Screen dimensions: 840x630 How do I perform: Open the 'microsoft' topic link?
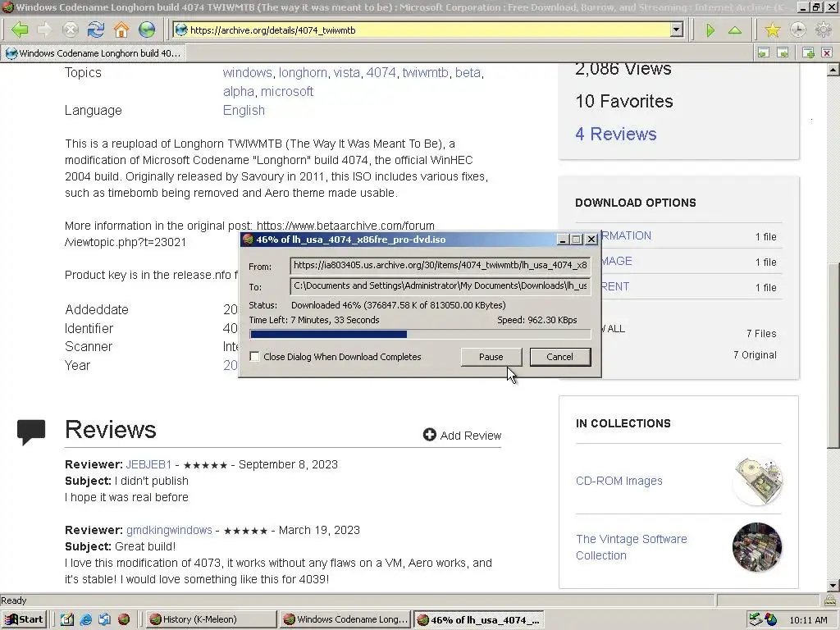tap(286, 91)
